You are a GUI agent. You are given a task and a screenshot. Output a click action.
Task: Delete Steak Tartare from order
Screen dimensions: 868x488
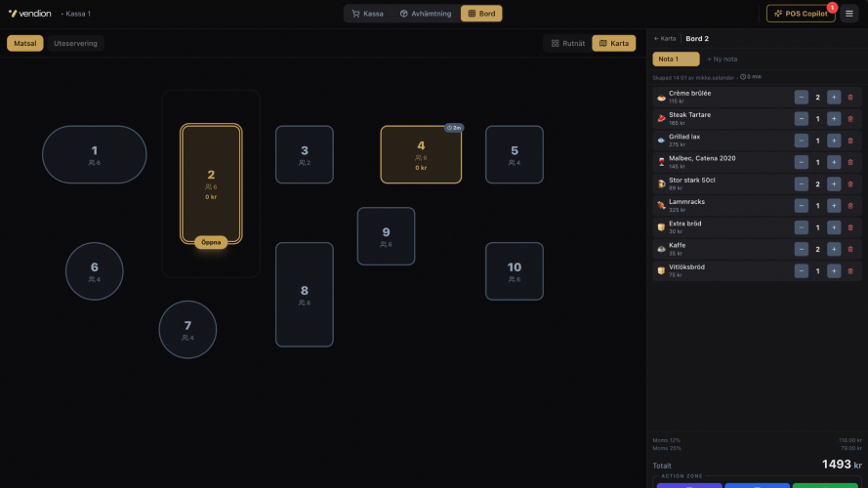(x=850, y=118)
